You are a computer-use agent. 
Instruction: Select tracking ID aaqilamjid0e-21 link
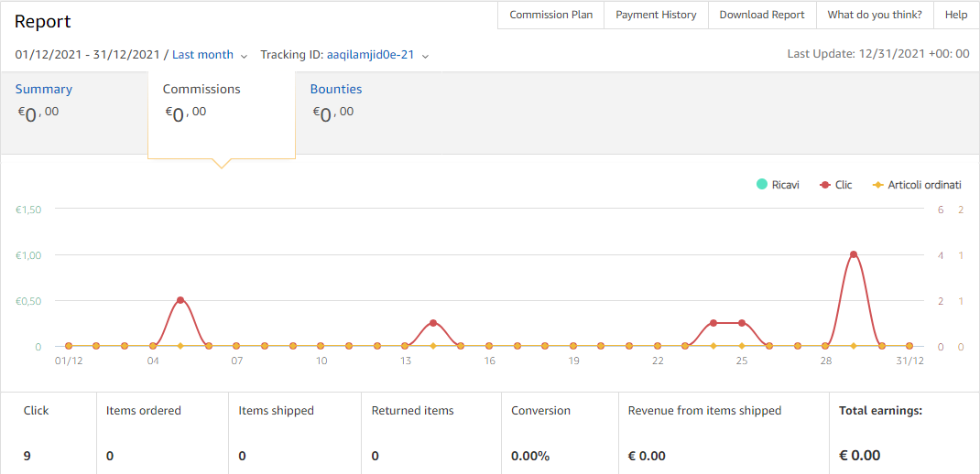point(370,55)
